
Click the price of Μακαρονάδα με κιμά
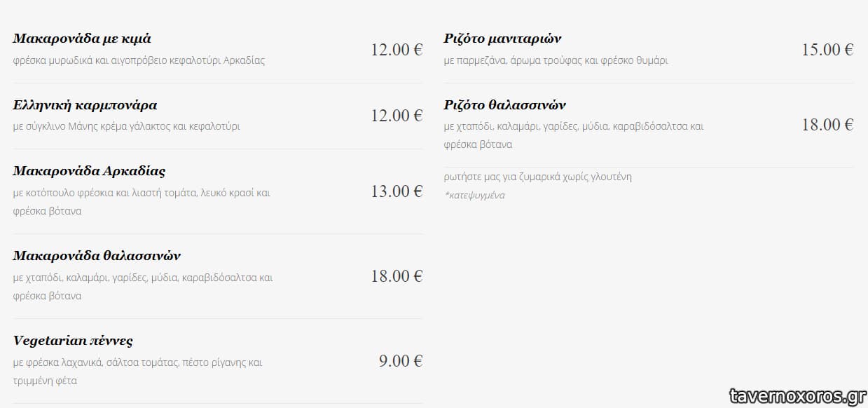pyautogui.click(x=397, y=50)
